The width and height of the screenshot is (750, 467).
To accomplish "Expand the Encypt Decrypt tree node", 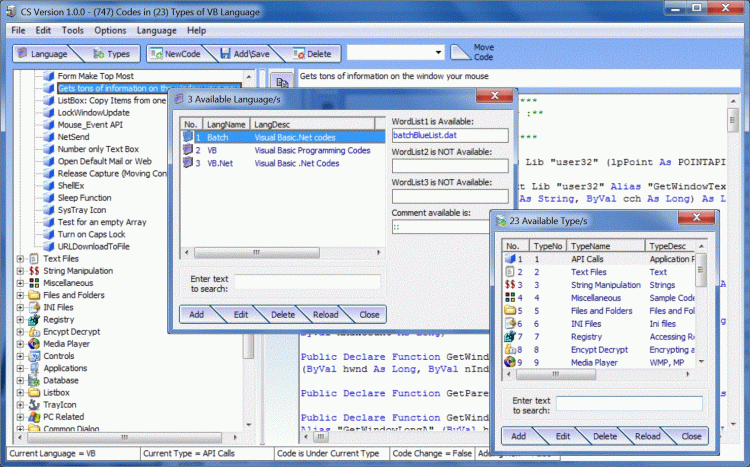I will click(x=20, y=332).
